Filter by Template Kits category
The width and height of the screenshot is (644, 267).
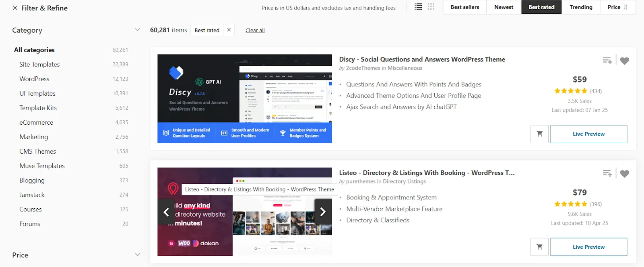point(38,108)
